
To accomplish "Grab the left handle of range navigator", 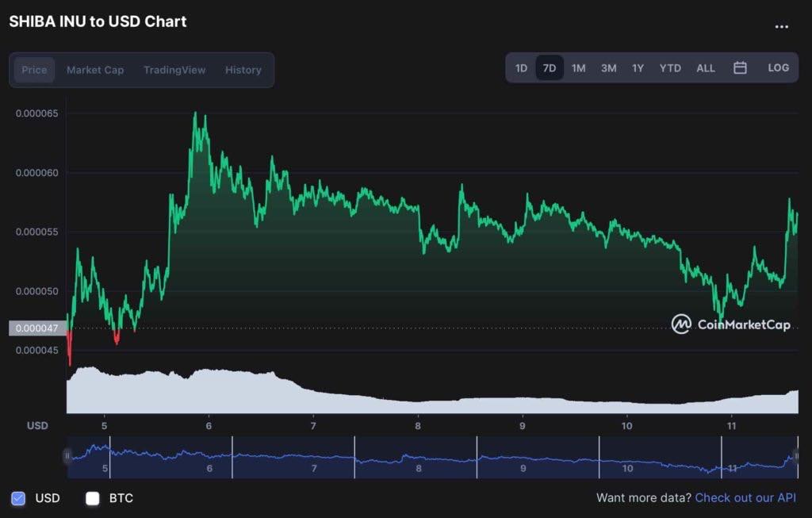I will [67, 456].
